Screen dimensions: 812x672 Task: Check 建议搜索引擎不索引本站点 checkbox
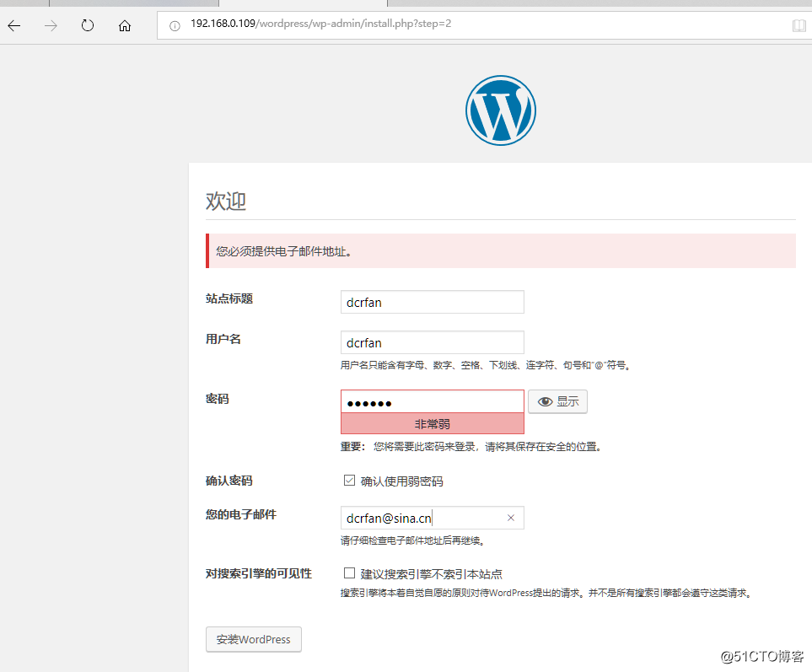[350, 573]
